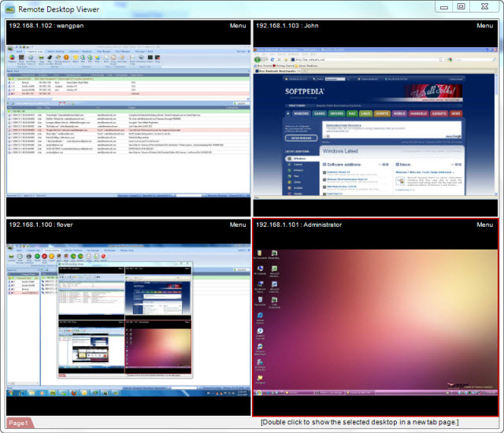Open Menu for 192.168.1.101 Administrator desktop

tap(485, 225)
